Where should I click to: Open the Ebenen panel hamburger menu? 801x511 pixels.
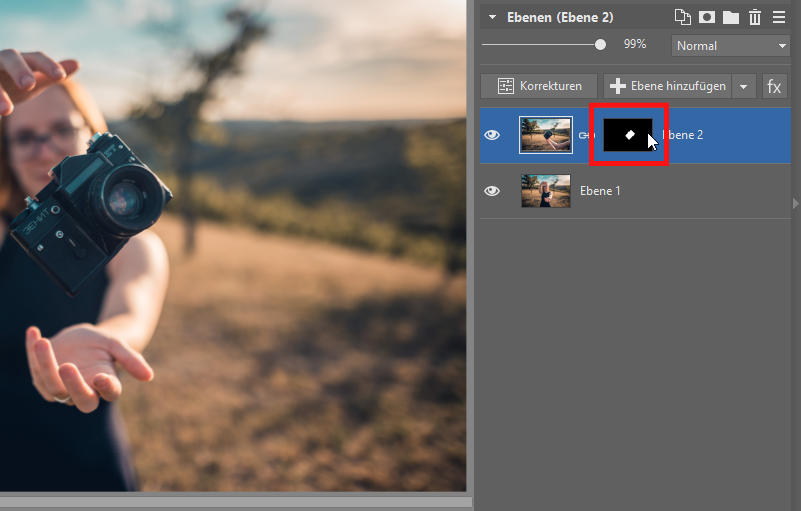pyautogui.click(x=779, y=17)
